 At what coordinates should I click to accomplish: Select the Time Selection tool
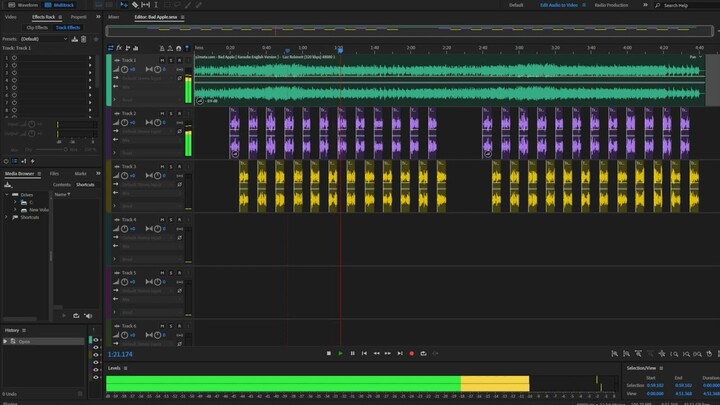(156, 5)
